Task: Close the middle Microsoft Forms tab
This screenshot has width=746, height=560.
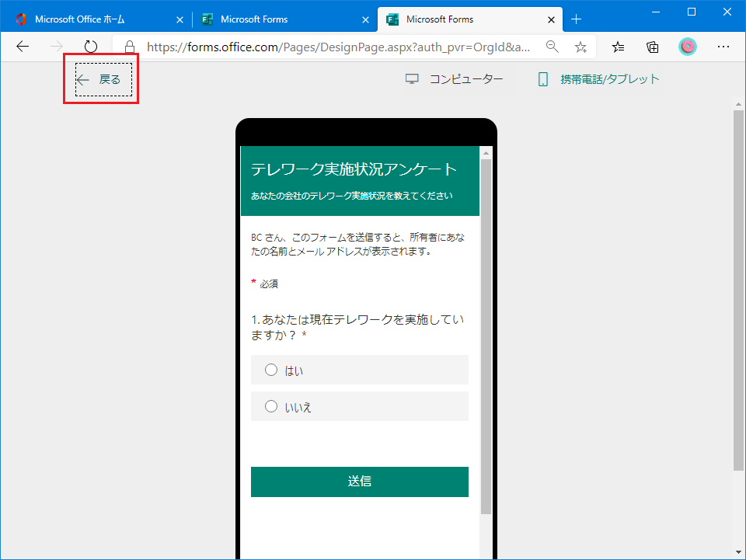Action: [365, 19]
